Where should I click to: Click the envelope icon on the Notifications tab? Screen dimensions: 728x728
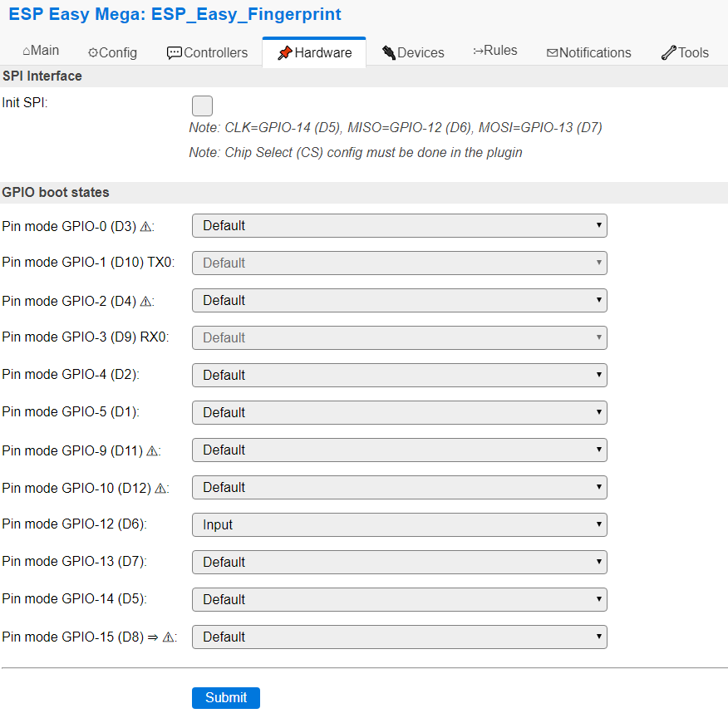552,52
